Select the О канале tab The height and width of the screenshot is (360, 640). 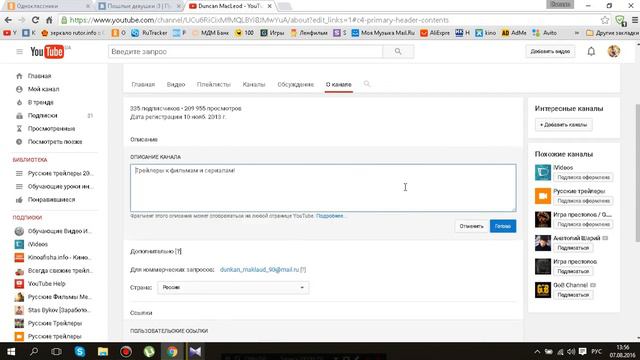[x=339, y=84]
